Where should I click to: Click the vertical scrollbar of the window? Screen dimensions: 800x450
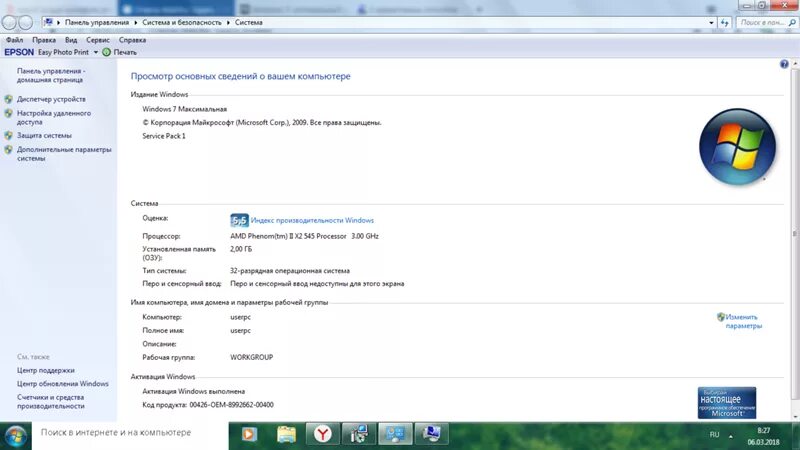[794, 232]
